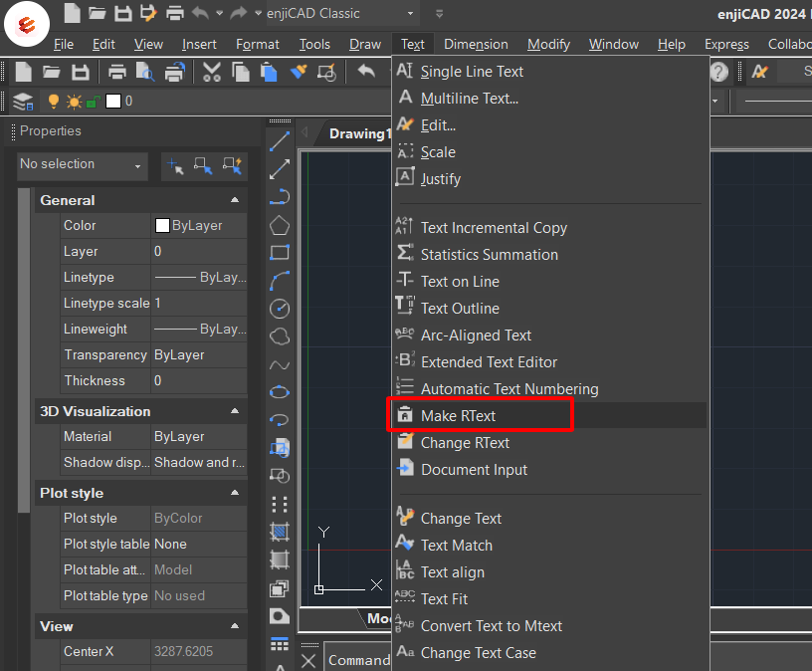Select the Construction Line tool

tap(280, 169)
